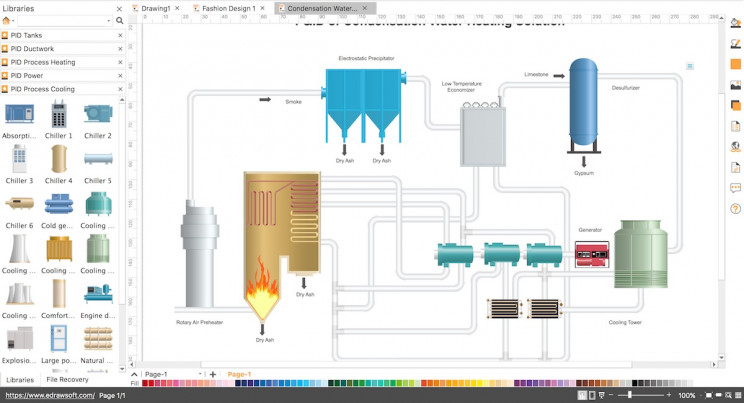Select the Absorption chiller shape
Image resolution: width=744 pixels, height=403 pixels.
coord(19,114)
